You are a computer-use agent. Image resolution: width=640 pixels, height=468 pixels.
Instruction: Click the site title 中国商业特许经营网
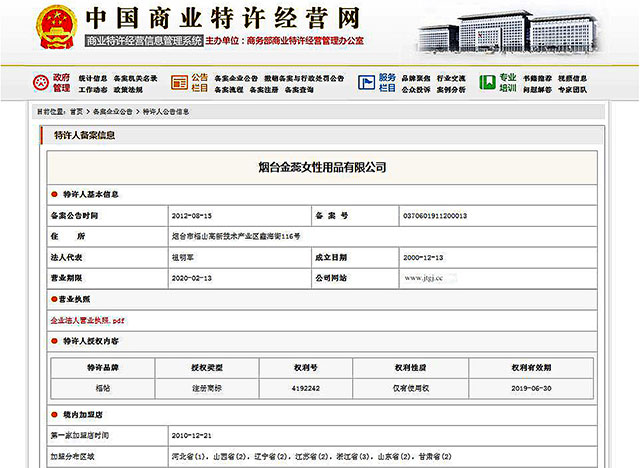pos(223,18)
